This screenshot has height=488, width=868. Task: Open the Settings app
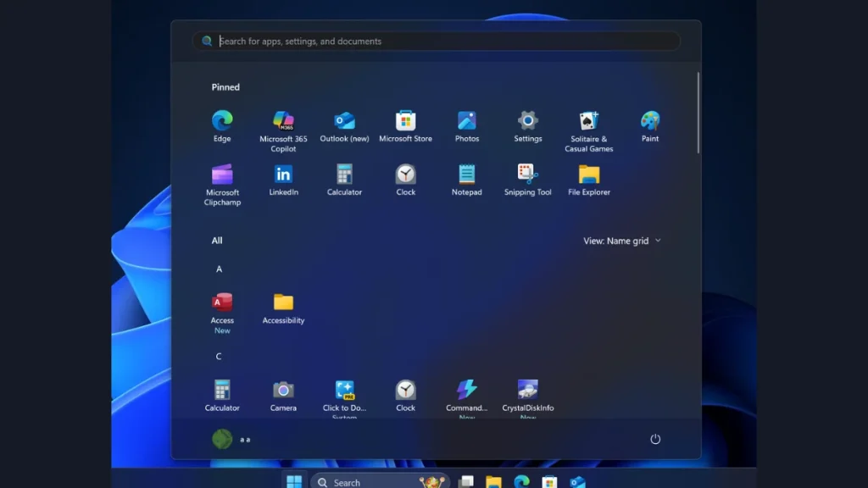click(527, 127)
